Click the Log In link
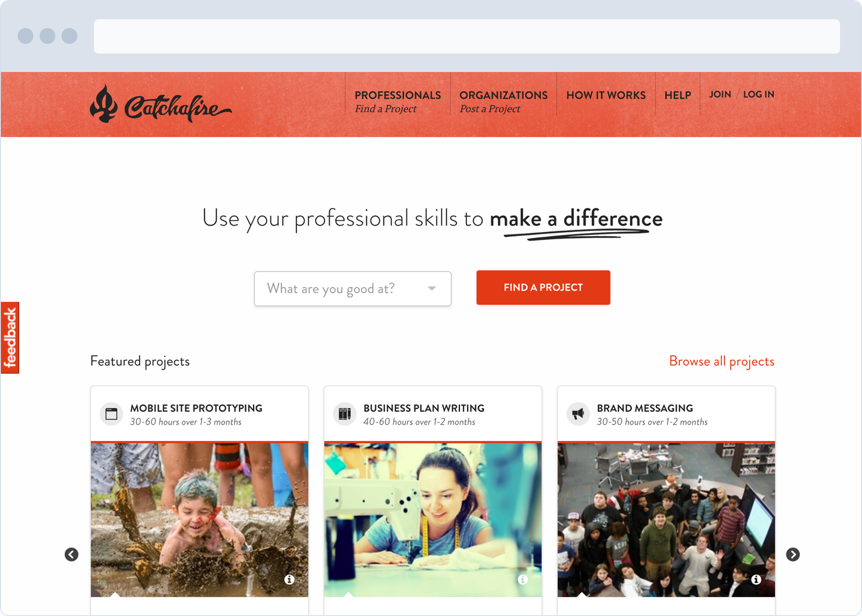The height and width of the screenshot is (616, 862). coord(759,94)
